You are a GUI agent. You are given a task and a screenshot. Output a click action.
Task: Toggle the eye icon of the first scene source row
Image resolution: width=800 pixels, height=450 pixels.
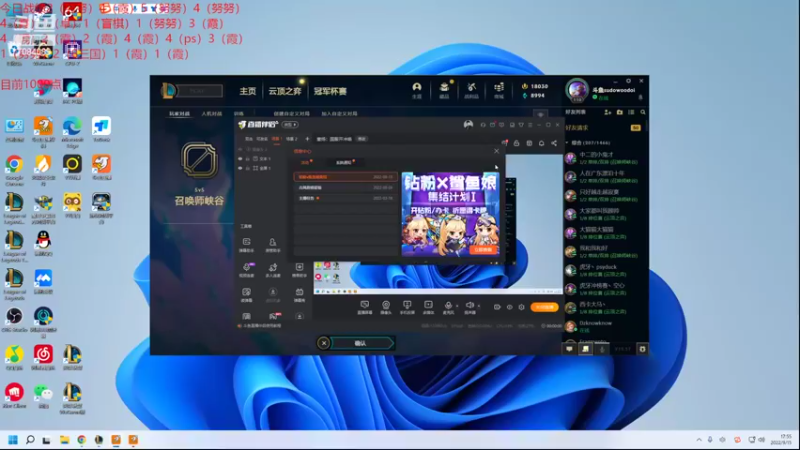click(240, 149)
